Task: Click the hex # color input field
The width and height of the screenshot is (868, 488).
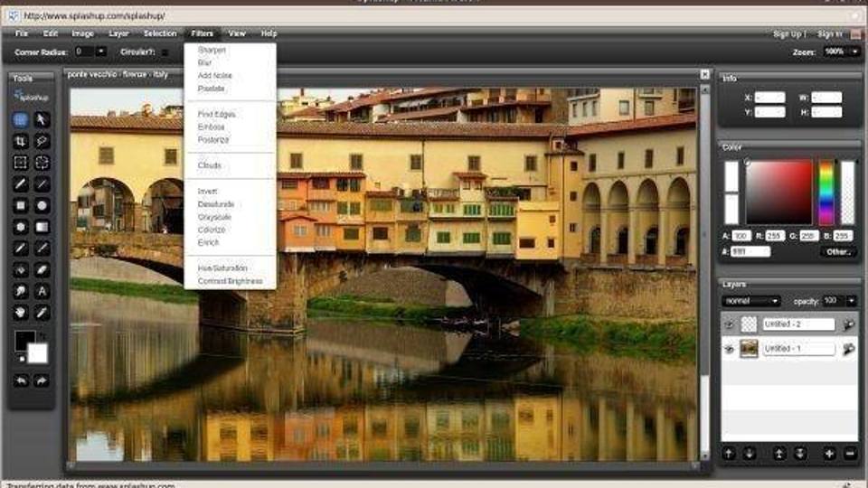Action: click(x=750, y=252)
